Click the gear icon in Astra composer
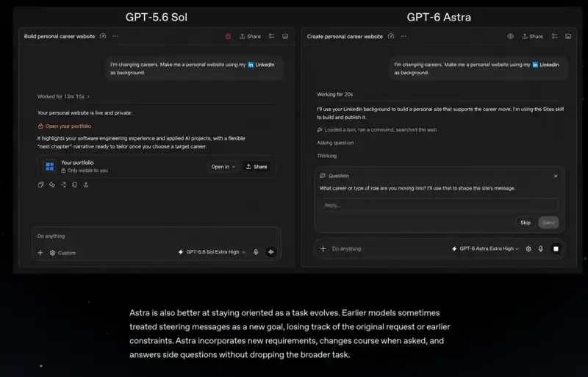 pos(528,248)
